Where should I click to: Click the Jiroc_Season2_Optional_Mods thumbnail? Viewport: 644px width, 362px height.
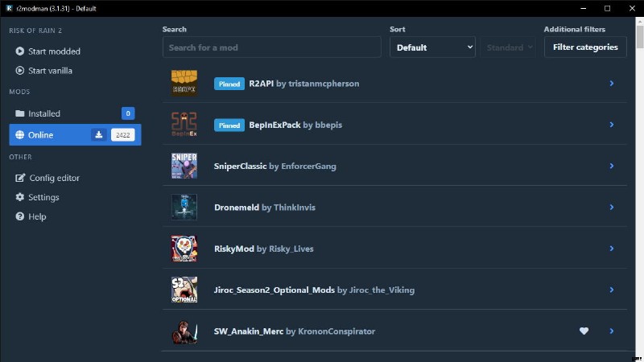coord(184,290)
